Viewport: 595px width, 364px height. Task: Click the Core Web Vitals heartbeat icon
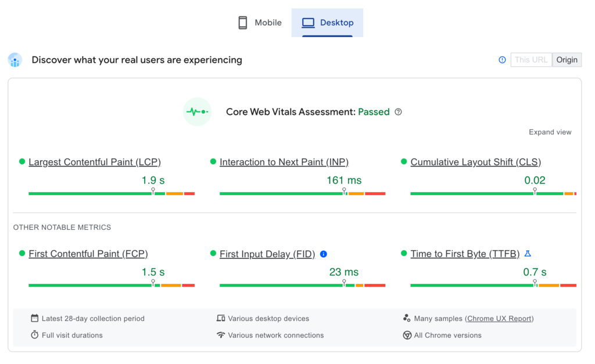pos(197,111)
